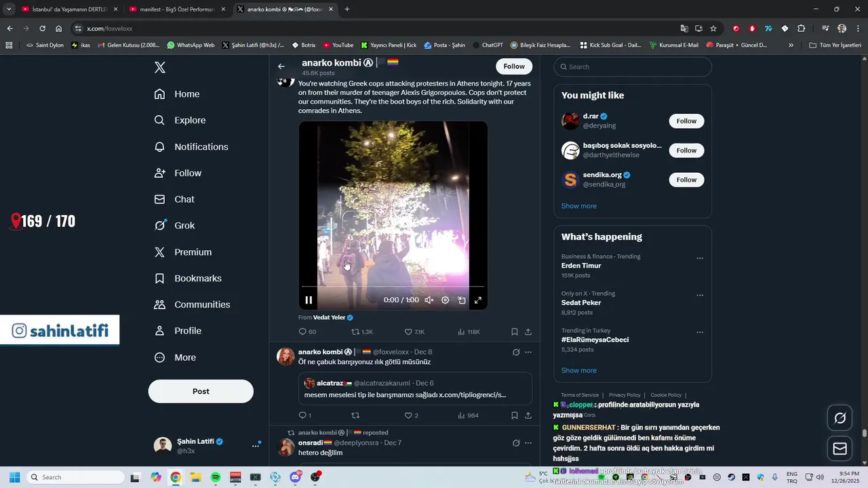Reply to the Dec 8 post
This screenshot has width=868, height=488.
point(305,415)
